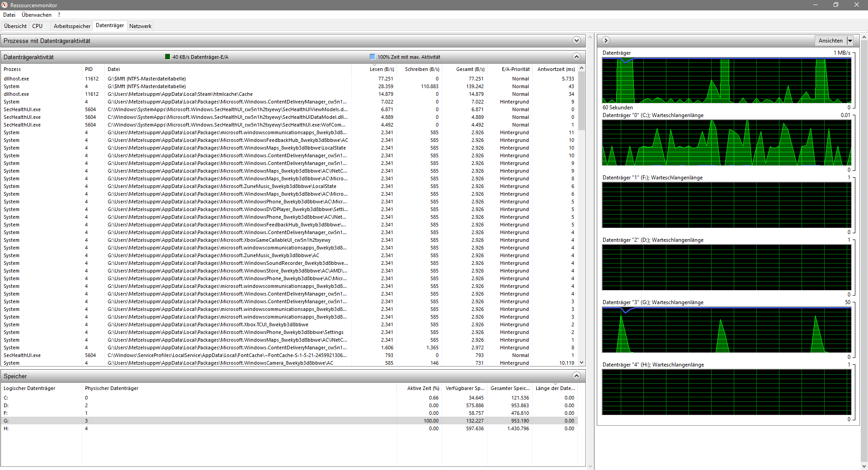Select logical drive H: row
868x470 pixels.
[289, 428]
